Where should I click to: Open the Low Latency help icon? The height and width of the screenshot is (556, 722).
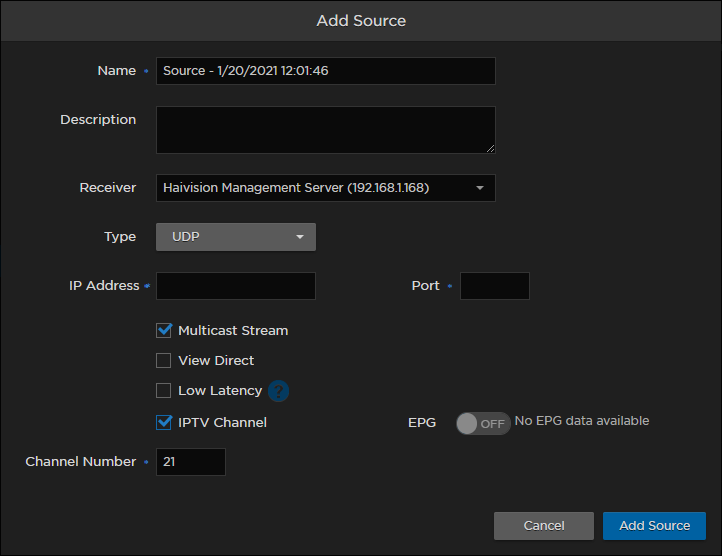click(278, 391)
